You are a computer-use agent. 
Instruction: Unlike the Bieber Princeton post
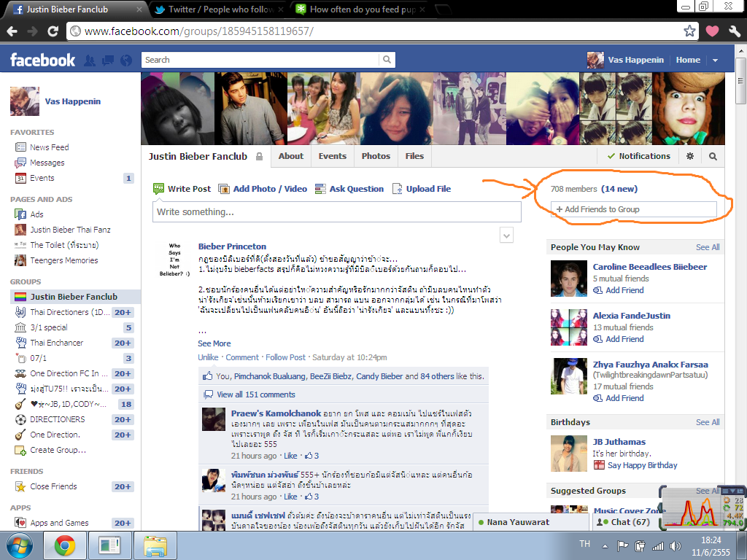pos(208,357)
